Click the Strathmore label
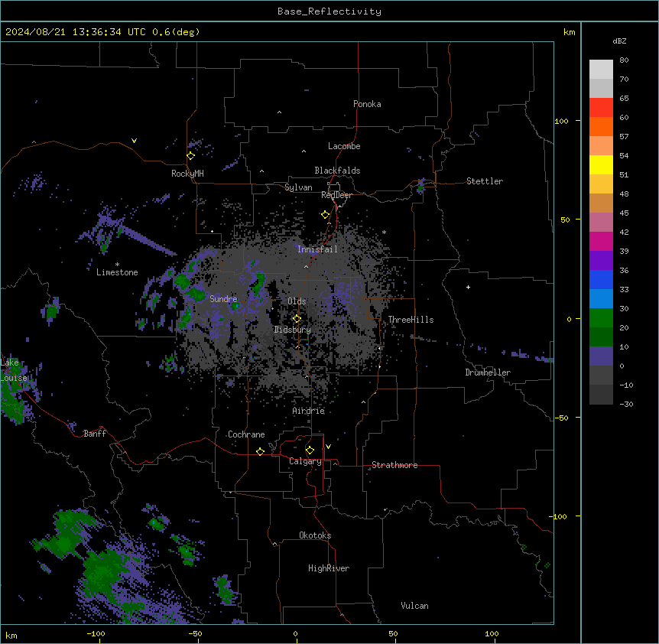This screenshot has height=644, width=659. pos(394,465)
